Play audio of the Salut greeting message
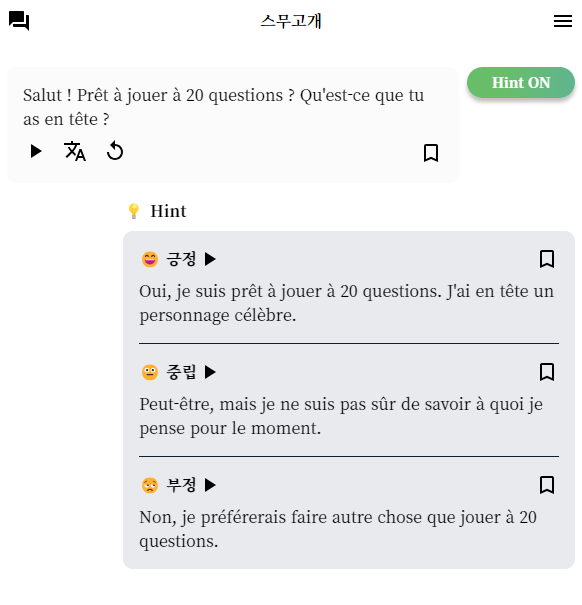The image size is (582, 605). pos(36,151)
